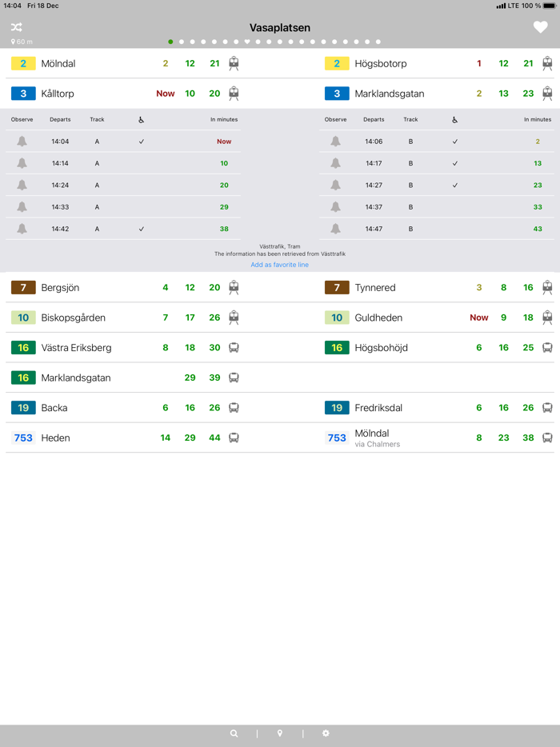Expand line 7 Bergsjön departures
The image size is (560, 747).
tap(123, 288)
